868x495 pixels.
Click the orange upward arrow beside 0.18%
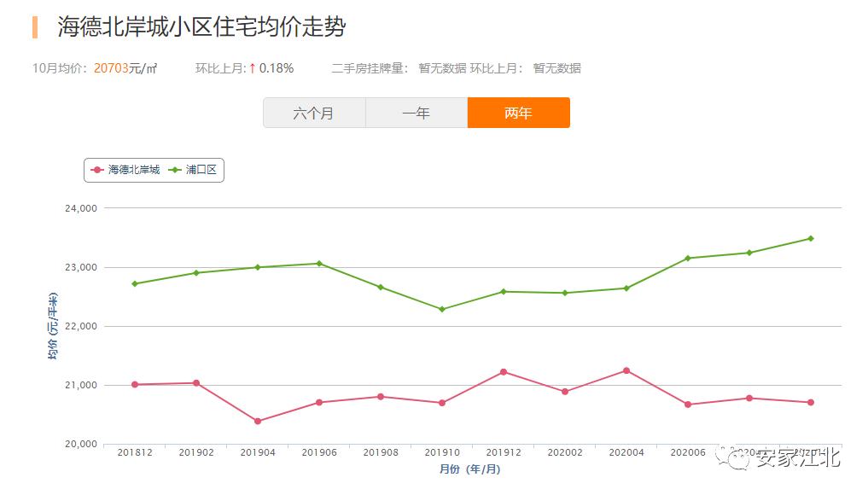click(x=254, y=67)
